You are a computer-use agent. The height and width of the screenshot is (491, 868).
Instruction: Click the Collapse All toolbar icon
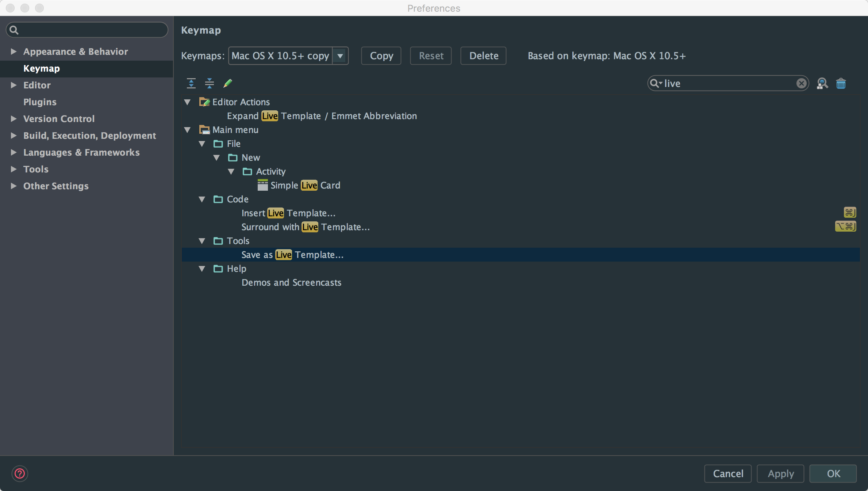click(210, 83)
